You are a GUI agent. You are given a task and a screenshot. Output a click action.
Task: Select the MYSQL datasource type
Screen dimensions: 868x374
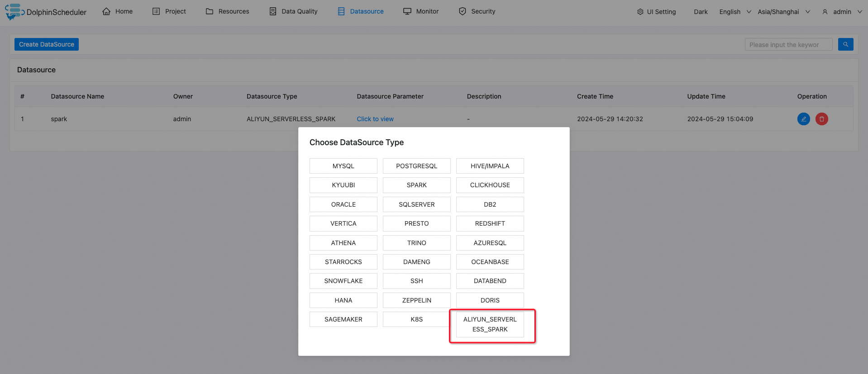(343, 166)
